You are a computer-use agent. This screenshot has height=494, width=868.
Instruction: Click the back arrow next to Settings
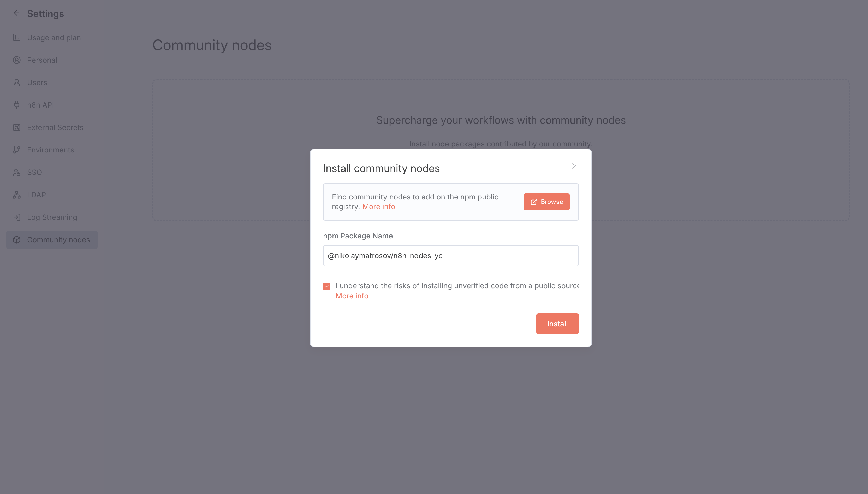tap(17, 13)
